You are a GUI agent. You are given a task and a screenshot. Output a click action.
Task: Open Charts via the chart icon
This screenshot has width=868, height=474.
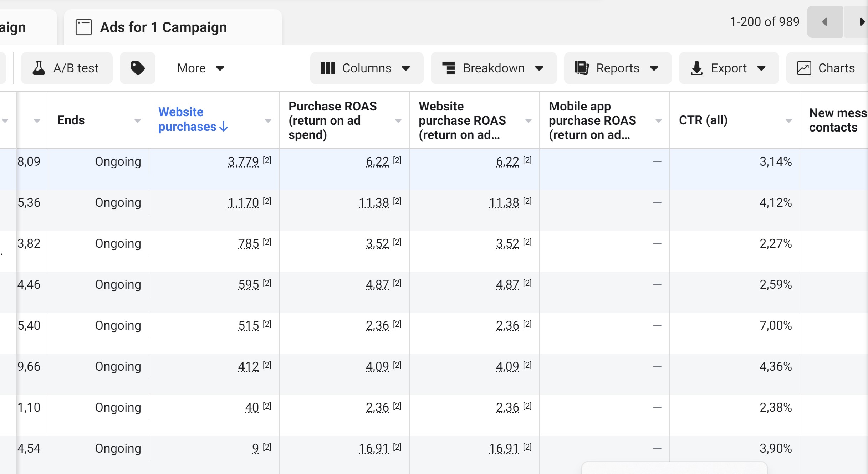[x=804, y=68]
